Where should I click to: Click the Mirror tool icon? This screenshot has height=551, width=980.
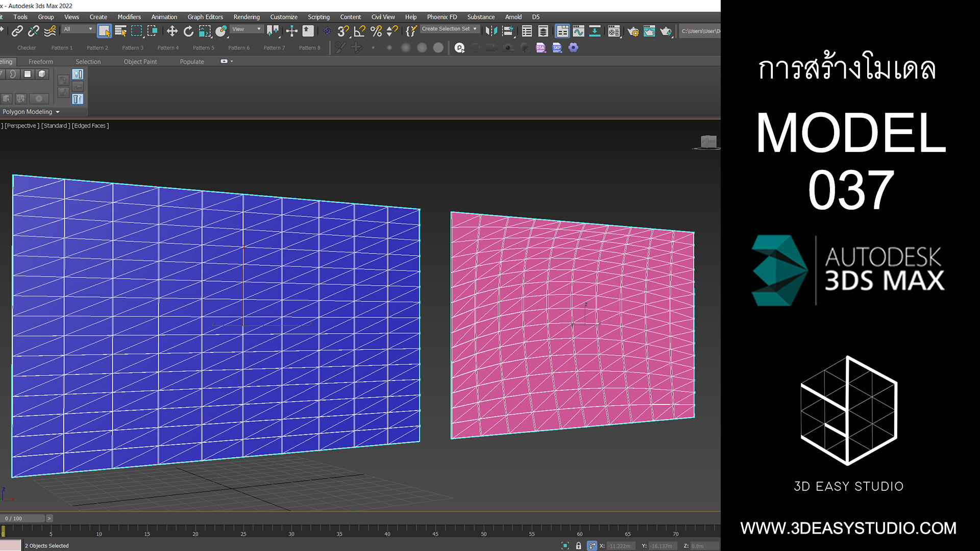(x=491, y=31)
